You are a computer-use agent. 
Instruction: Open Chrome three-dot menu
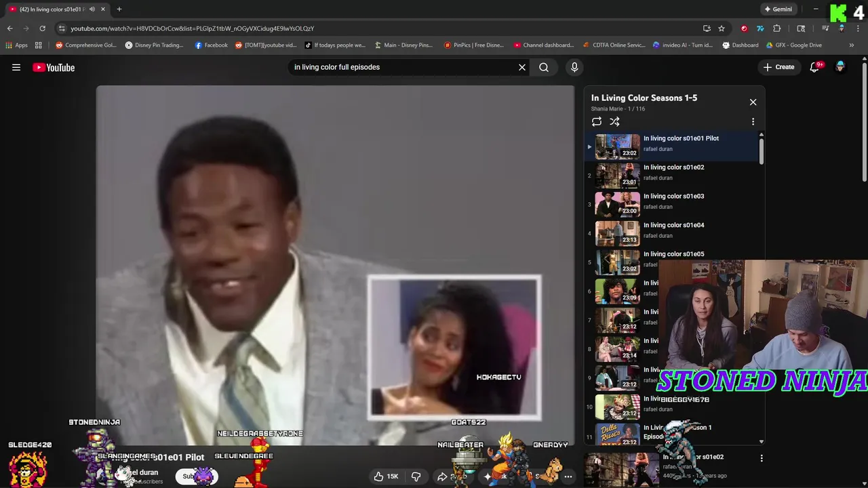[x=858, y=28]
